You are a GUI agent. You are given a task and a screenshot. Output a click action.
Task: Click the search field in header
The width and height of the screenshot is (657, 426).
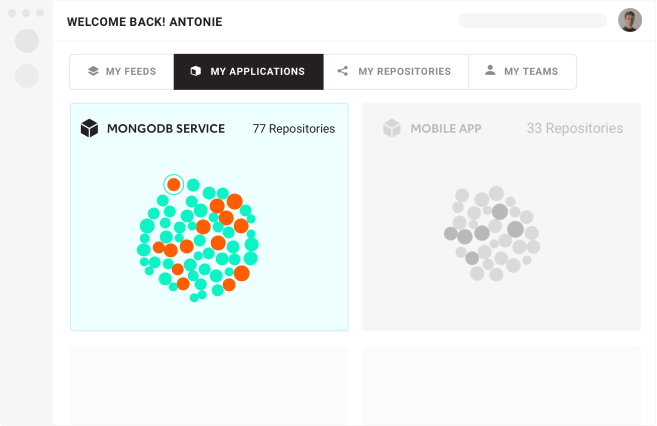[532, 20]
